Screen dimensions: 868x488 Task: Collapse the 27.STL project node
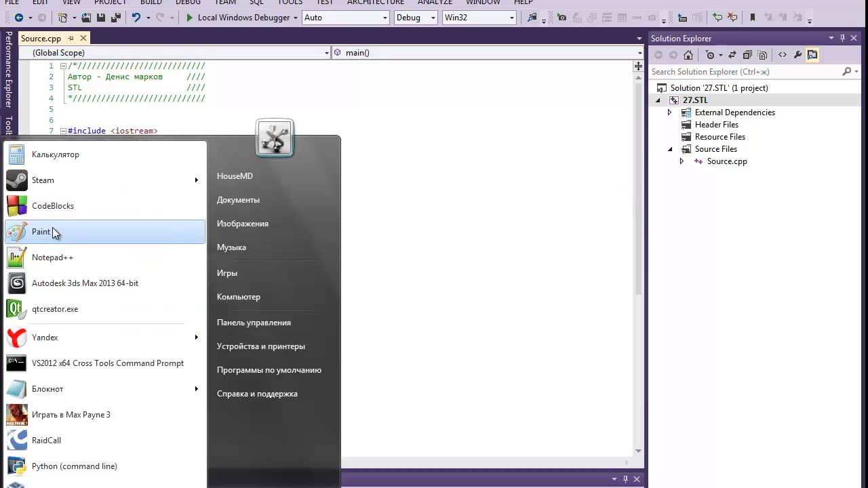[657, 100]
